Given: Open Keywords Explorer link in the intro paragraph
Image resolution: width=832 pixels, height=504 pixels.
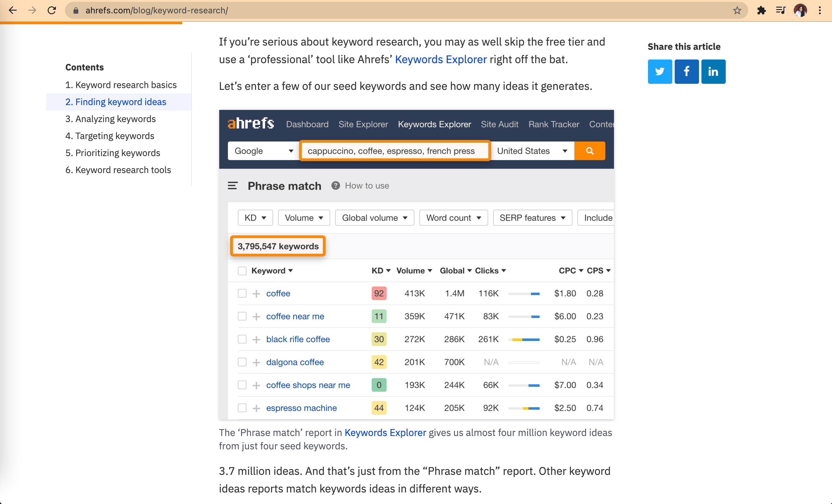Looking at the screenshot, I should [441, 60].
